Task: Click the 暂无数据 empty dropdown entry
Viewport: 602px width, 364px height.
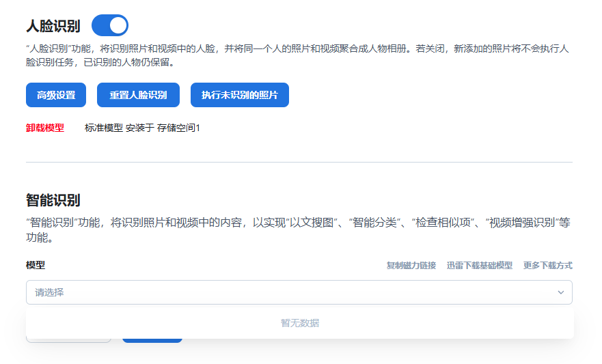Action: [x=299, y=323]
